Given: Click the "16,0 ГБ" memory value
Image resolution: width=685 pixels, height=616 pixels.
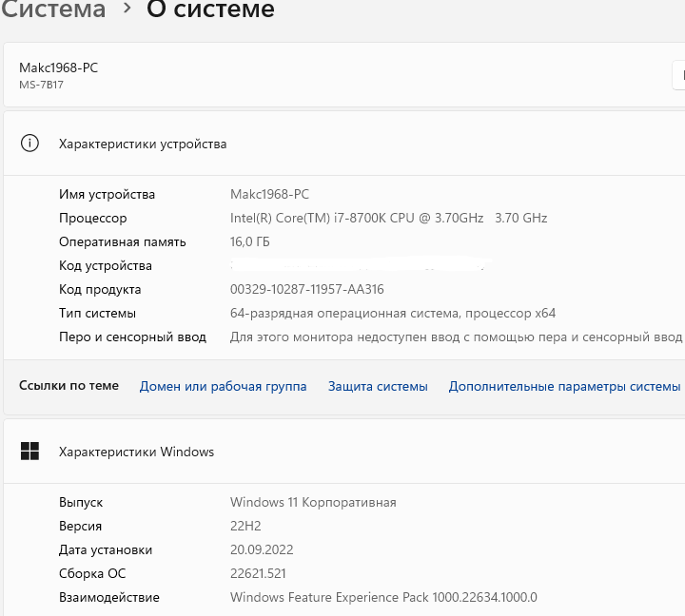Looking at the screenshot, I should click(x=250, y=241).
